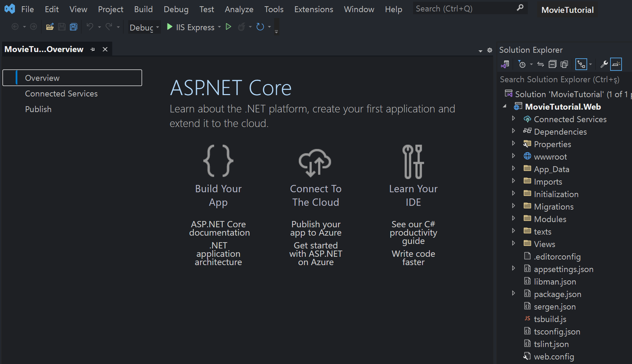Click the Save All icon
The width and height of the screenshot is (632, 364).
click(x=73, y=27)
